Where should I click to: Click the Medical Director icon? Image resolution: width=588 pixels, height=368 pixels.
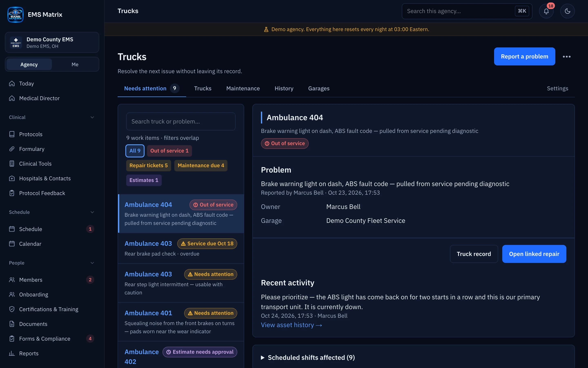click(x=12, y=98)
